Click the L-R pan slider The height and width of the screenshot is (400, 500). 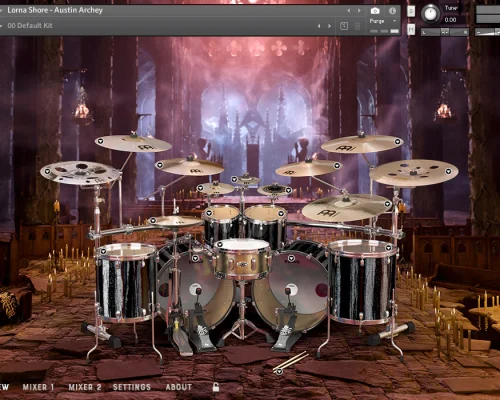[x=445, y=32]
